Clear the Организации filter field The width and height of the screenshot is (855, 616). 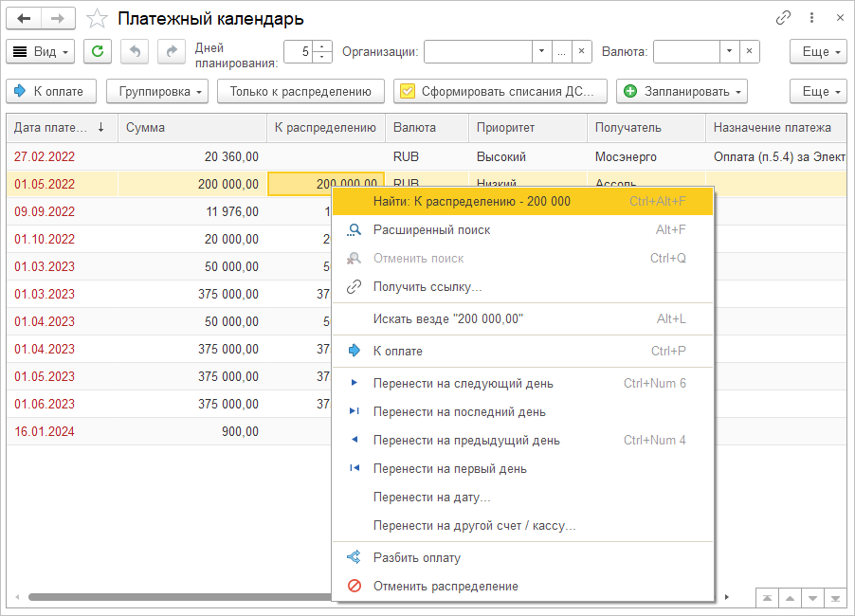(x=582, y=52)
